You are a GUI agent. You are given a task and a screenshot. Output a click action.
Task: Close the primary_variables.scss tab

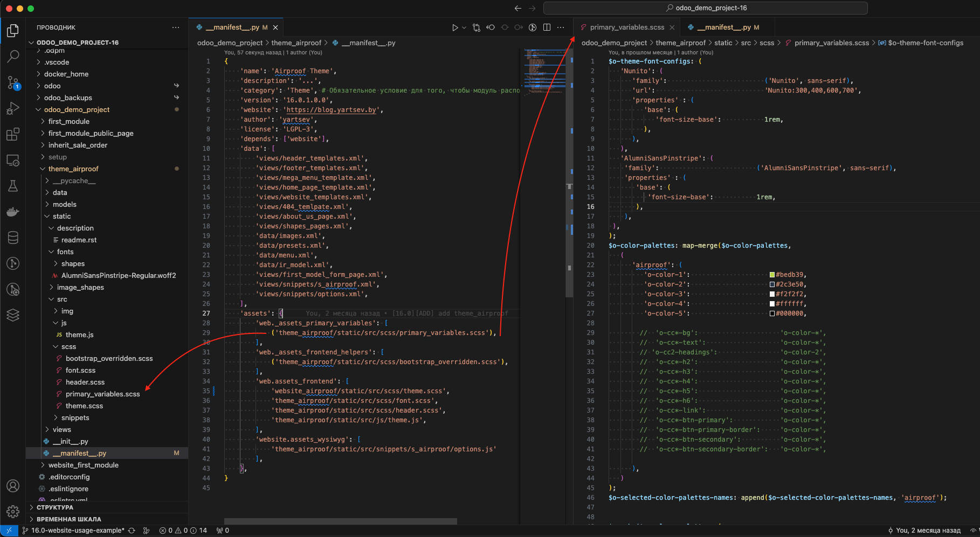click(x=672, y=27)
